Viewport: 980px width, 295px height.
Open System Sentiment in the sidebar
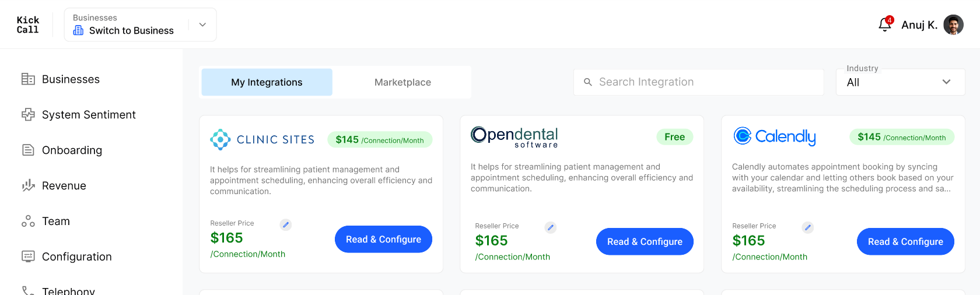89,115
